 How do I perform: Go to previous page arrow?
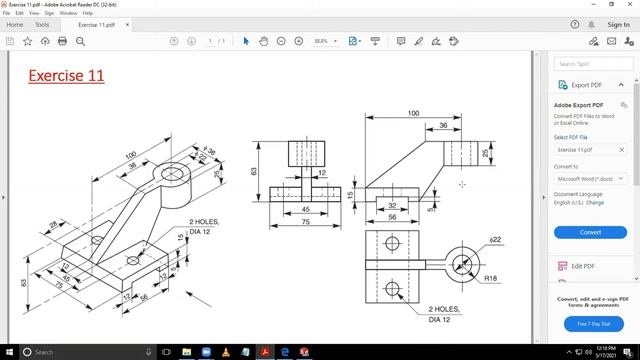[174, 41]
